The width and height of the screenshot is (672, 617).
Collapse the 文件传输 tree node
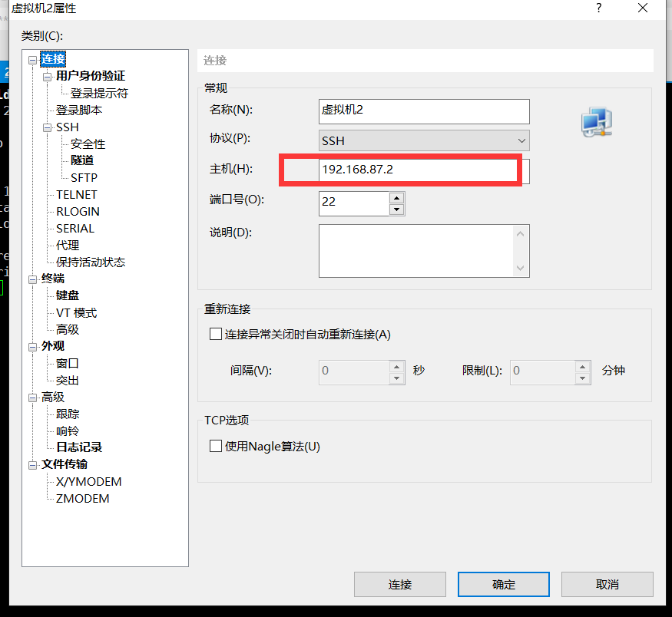pyautogui.click(x=32, y=465)
